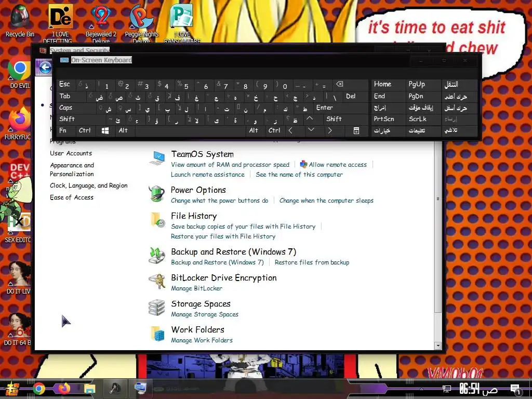Click the Control Panel vertical scrollbar thumb
The image size is (532, 399).
coord(437,228)
